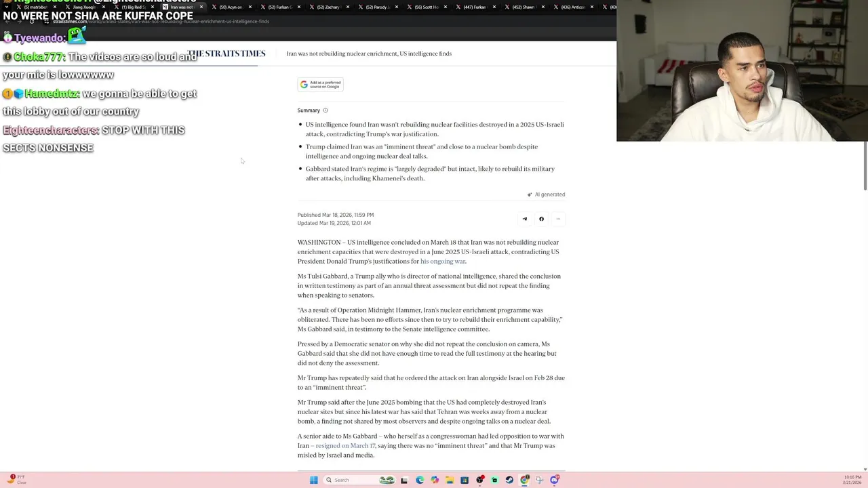Share article via Facebook icon

pyautogui.click(x=541, y=219)
